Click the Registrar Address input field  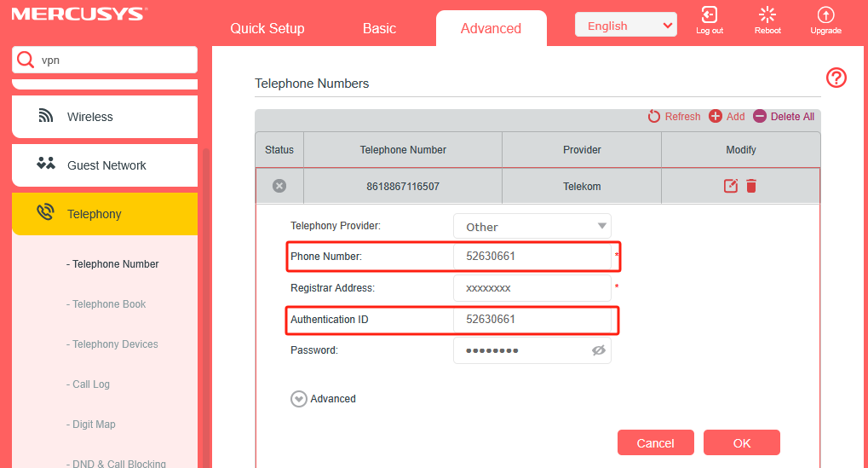point(532,288)
